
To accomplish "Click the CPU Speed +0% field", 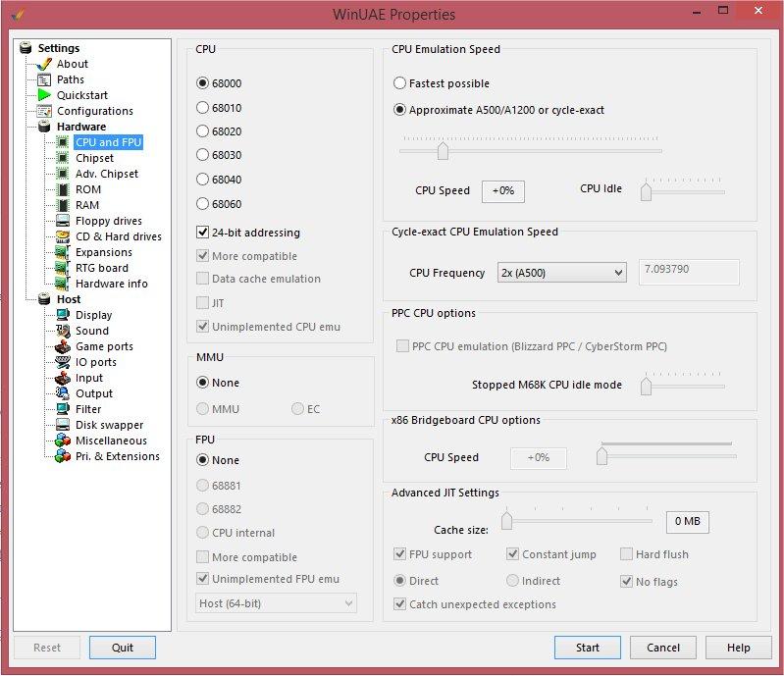I will pos(503,191).
